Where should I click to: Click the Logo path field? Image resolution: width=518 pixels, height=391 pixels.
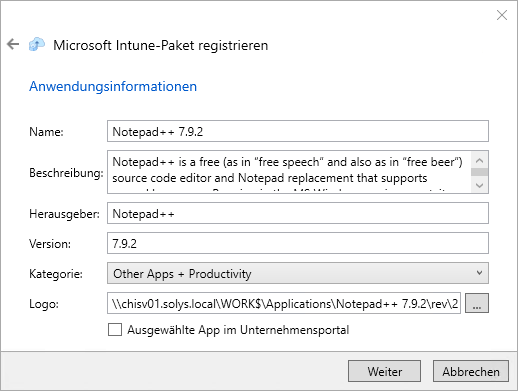(x=284, y=303)
